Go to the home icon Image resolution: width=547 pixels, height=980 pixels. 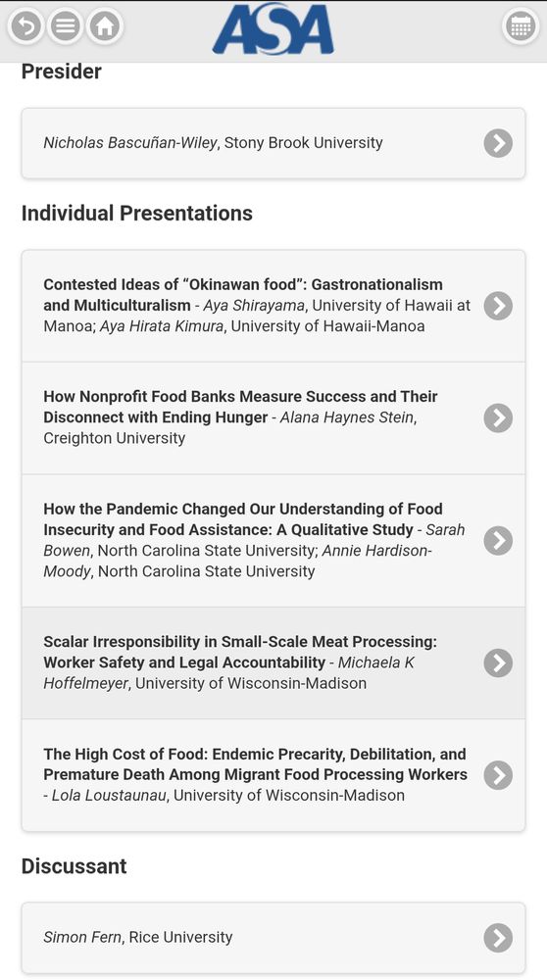(105, 26)
